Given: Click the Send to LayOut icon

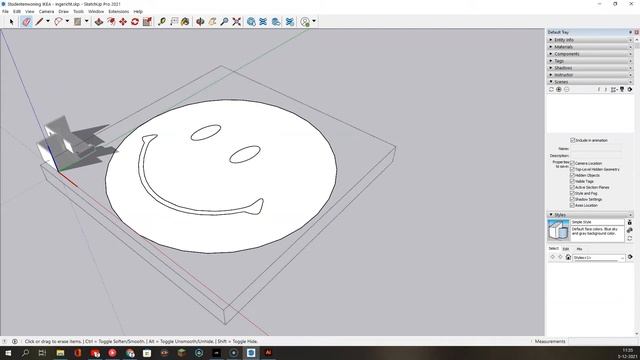Looking at the screenshot, I should 276,22.
